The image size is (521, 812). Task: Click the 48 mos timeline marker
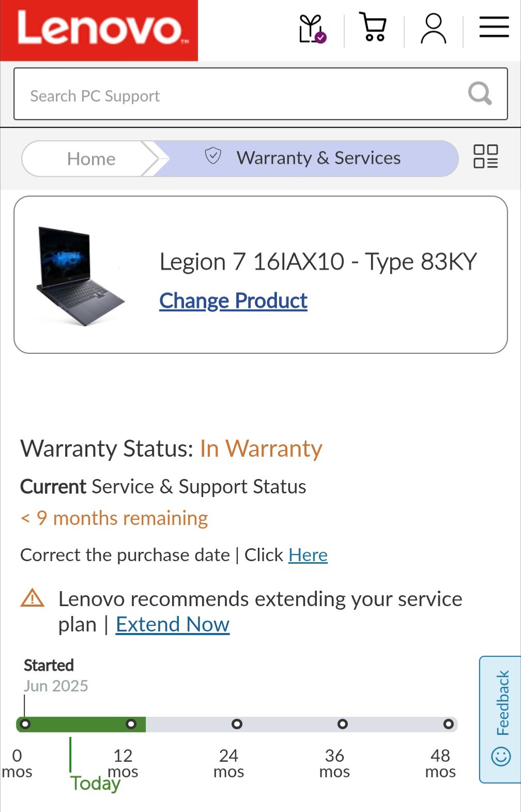coord(448,724)
